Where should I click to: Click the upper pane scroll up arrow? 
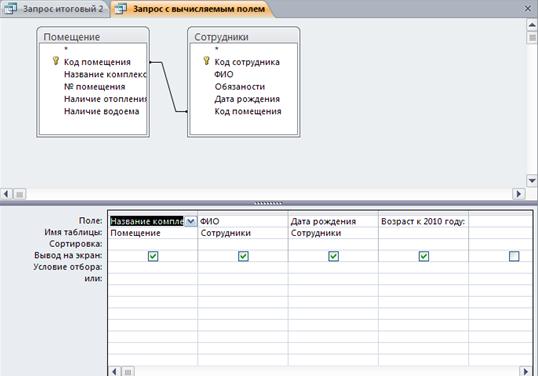tap(531, 25)
